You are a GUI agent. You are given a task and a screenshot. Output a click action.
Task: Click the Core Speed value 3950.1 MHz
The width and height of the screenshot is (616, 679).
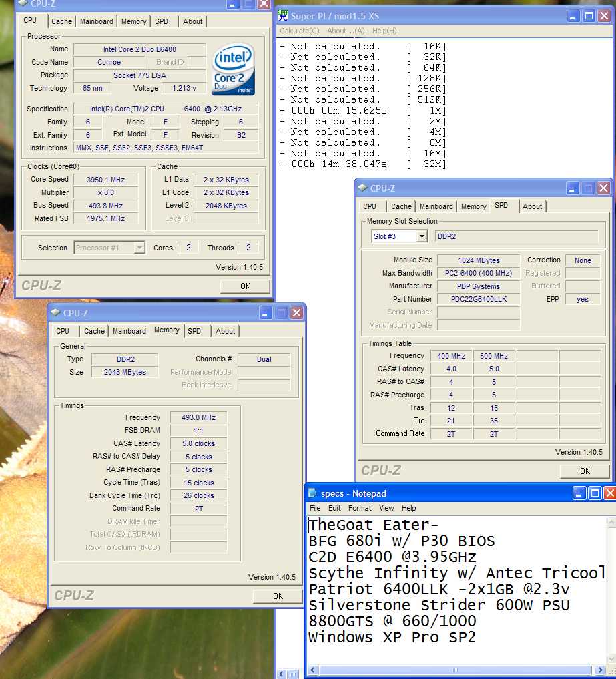[105, 180]
